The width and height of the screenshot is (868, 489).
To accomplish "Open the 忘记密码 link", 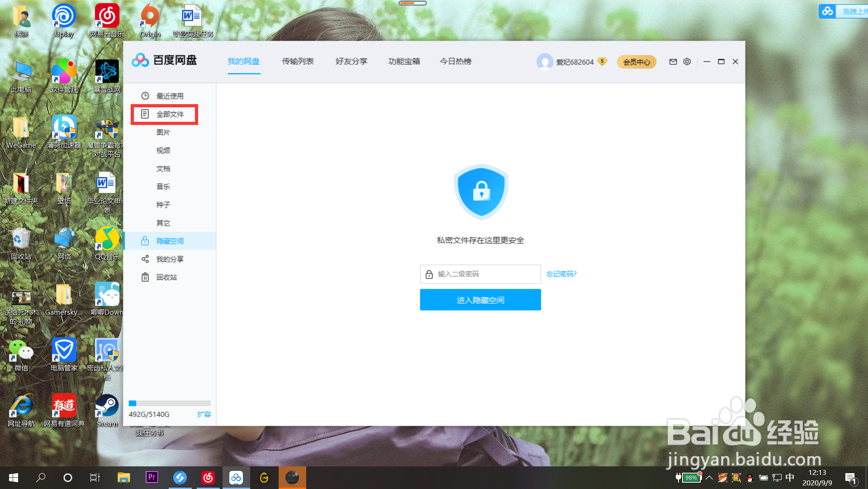I will click(x=561, y=274).
